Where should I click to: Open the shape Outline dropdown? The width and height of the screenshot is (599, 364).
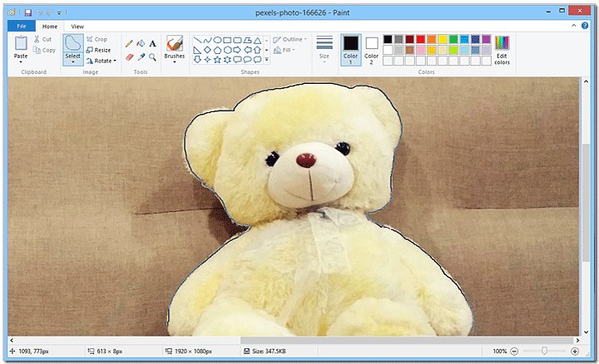(x=290, y=39)
